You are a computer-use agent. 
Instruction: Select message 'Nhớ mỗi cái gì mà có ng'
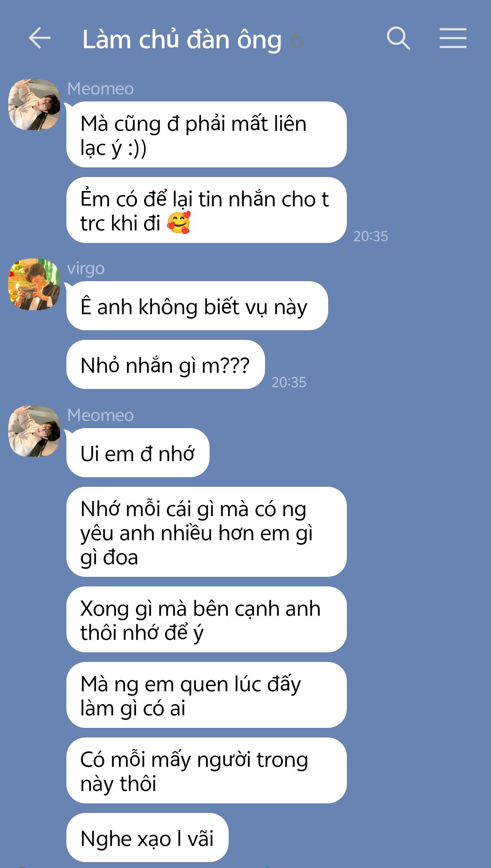click(206, 532)
